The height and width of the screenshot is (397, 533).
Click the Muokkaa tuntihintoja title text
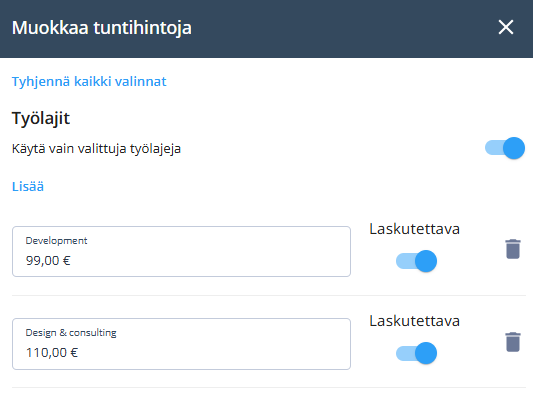click(x=102, y=28)
